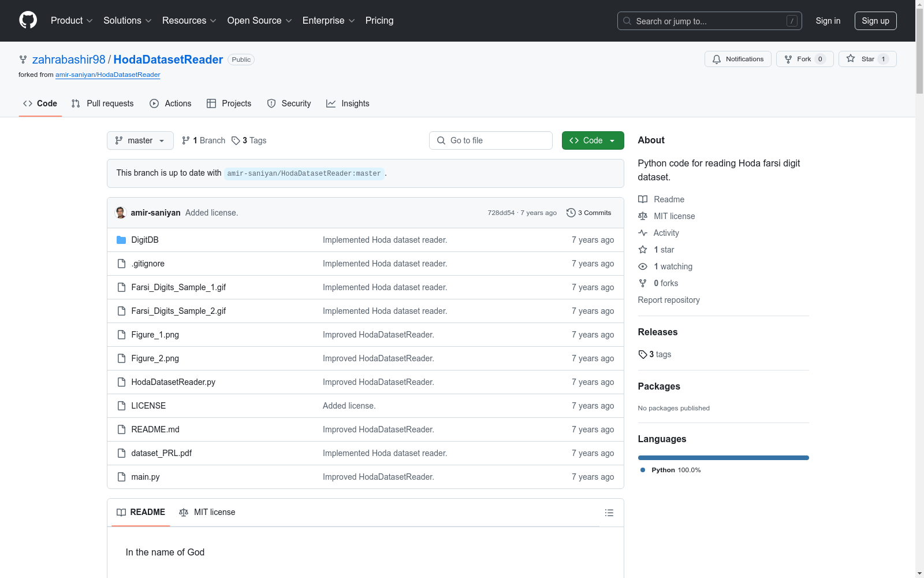Open the master branch selector
Viewport: 924px width, 578px height.
point(140,140)
